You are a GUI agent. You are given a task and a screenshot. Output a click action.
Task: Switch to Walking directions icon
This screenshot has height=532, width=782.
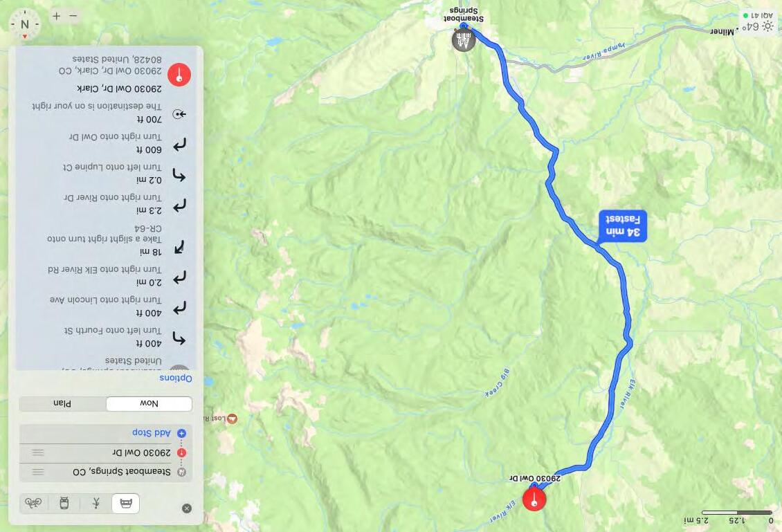pyautogui.click(x=96, y=503)
